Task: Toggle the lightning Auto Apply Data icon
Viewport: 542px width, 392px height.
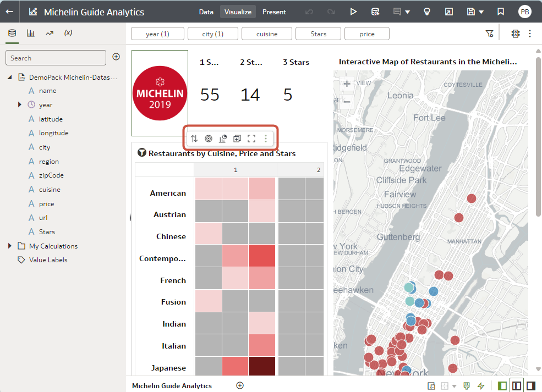Action: 481,386
